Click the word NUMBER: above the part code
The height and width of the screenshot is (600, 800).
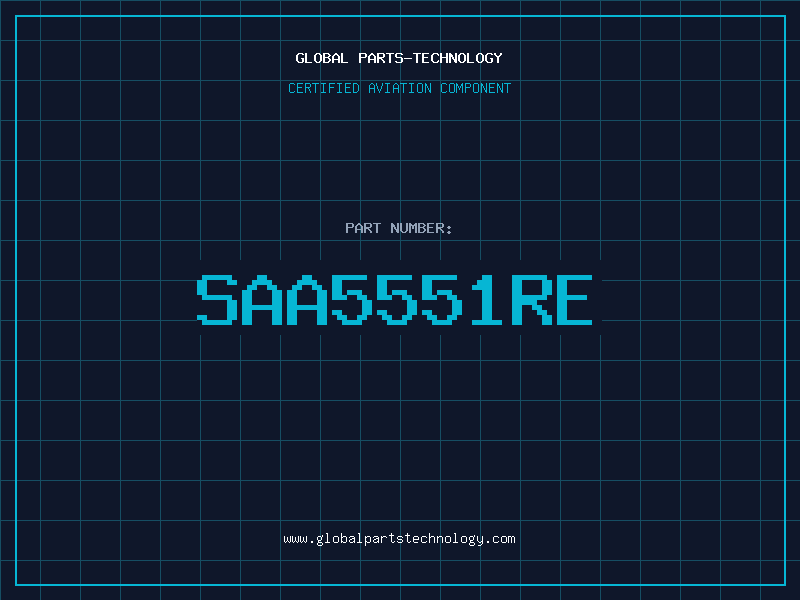tap(421, 228)
